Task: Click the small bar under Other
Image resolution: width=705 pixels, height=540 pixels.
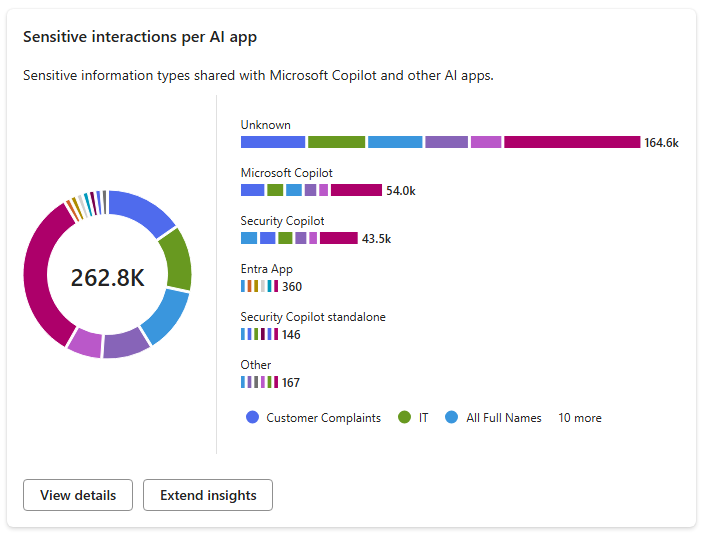Action: tap(259, 382)
